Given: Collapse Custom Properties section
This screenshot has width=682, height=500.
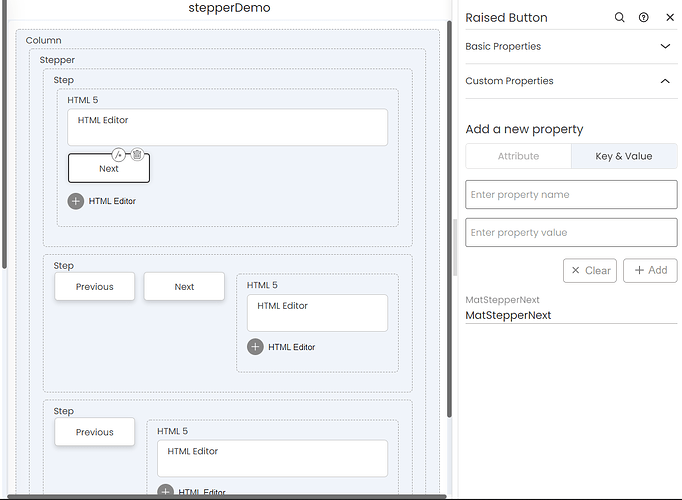Looking at the screenshot, I should point(571,81).
